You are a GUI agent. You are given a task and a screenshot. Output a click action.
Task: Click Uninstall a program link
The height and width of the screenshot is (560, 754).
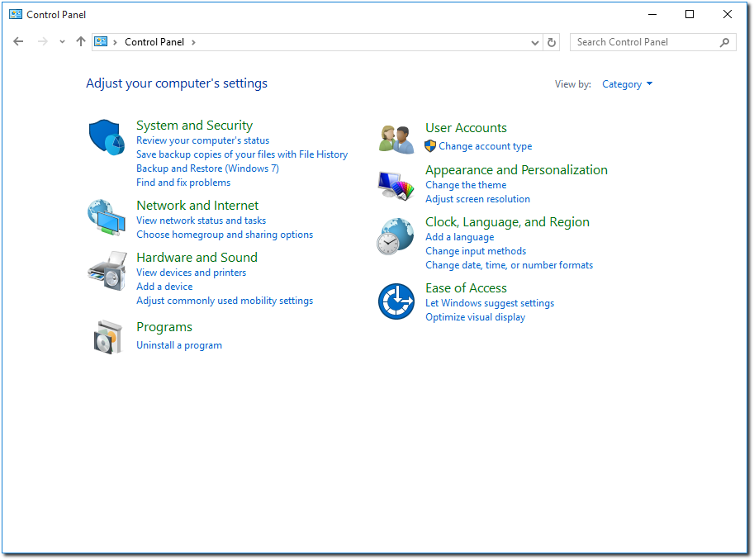point(179,345)
